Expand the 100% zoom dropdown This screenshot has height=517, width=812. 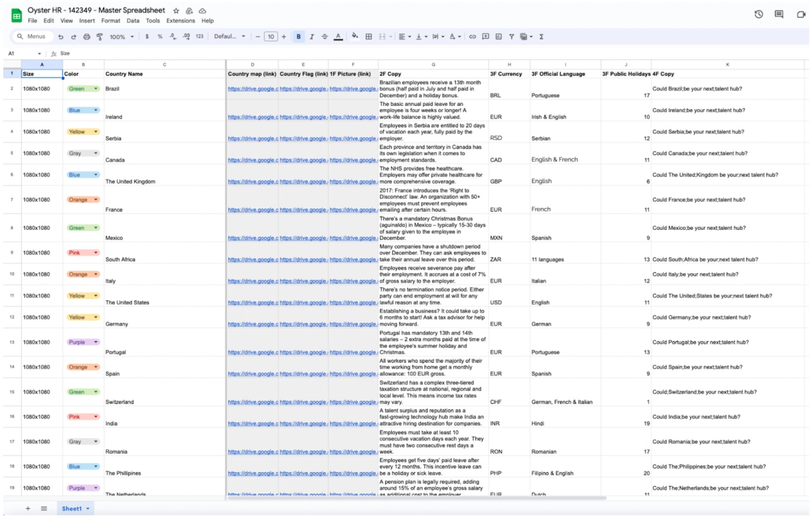point(122,37)
